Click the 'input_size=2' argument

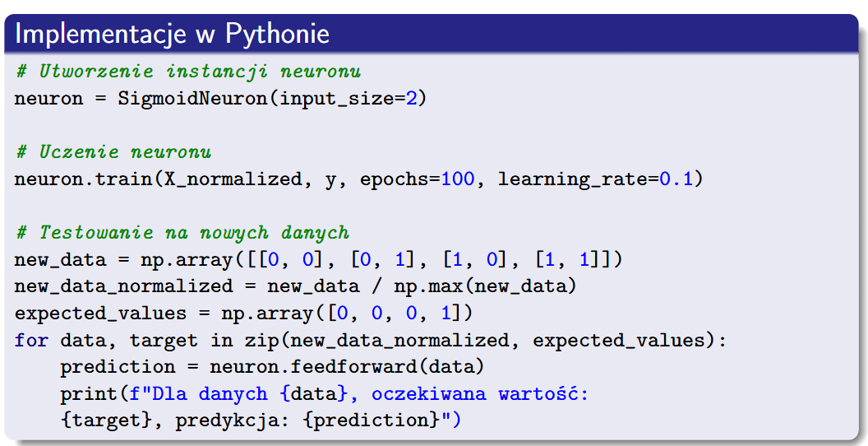(x=348, y=100)
